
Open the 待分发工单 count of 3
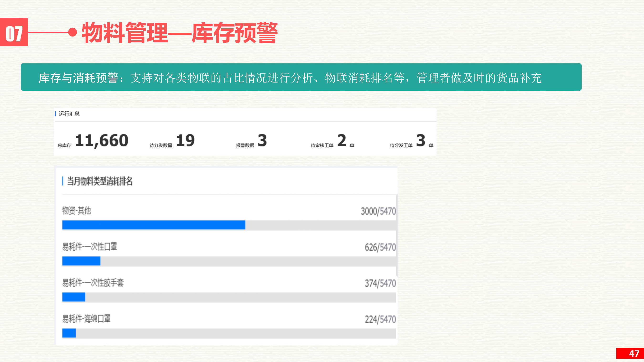coord(421,140)
